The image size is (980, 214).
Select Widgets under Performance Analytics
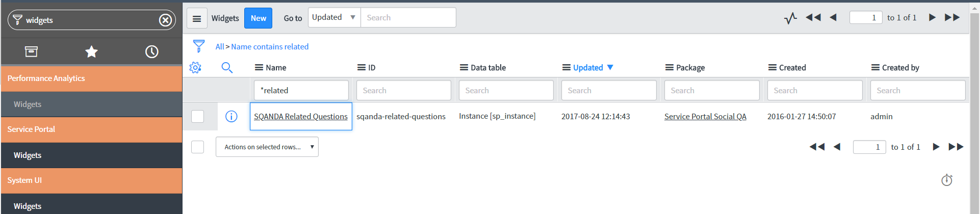(28, 104)
